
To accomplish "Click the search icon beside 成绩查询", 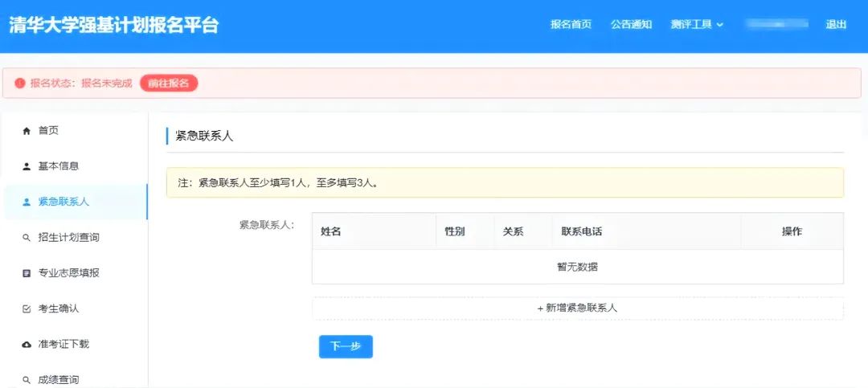I will click(x=27, y=379).
